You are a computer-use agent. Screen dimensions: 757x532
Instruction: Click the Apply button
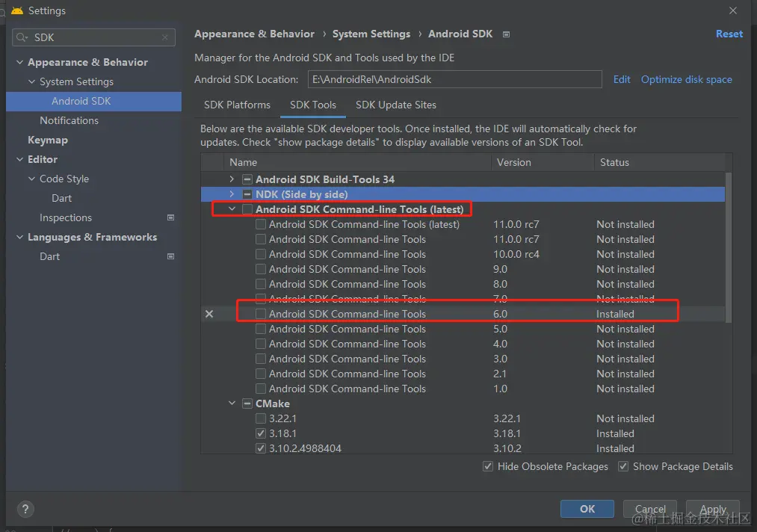713,509
